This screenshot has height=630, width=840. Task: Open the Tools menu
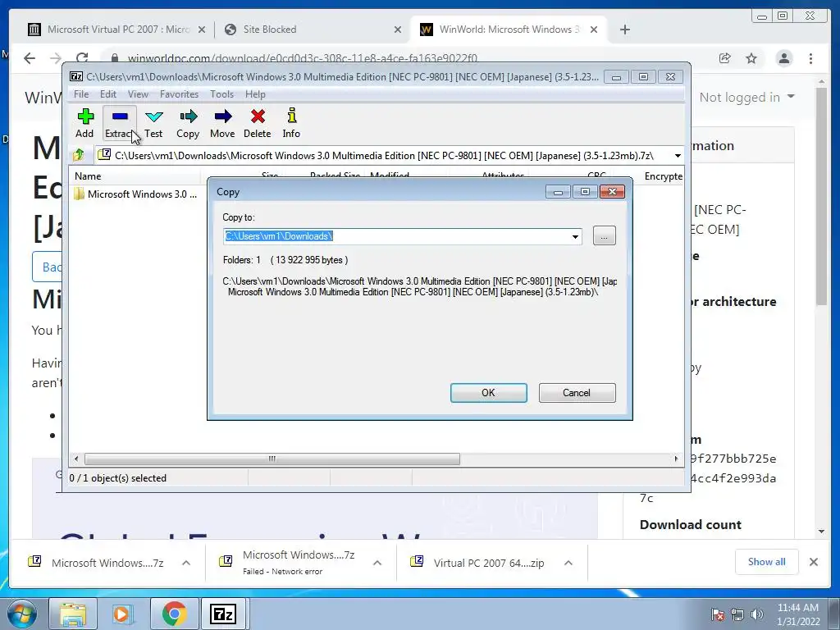221,94
